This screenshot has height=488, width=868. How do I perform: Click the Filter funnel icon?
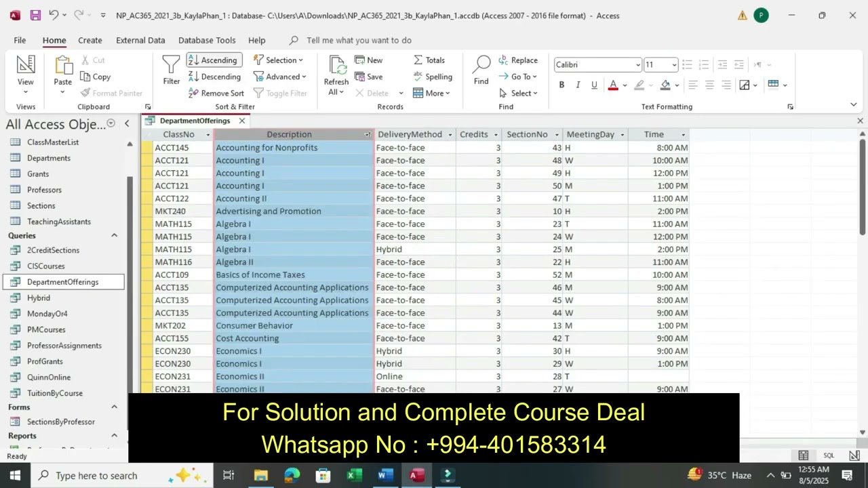pos(172,70)
